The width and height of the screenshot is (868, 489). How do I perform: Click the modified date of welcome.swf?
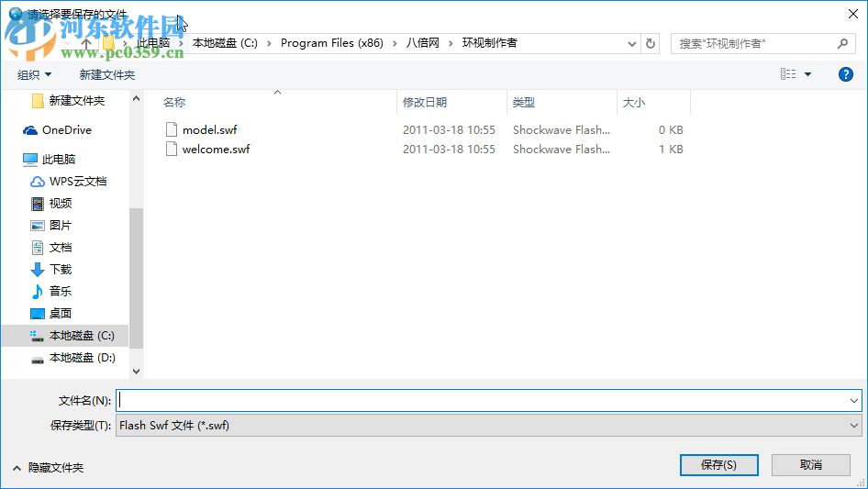[449, 149]
